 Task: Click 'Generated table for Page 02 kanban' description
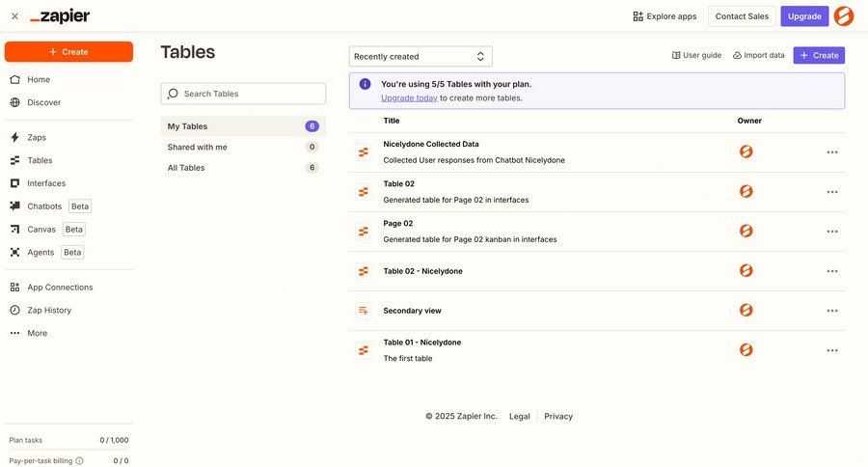(x=470, y=239)
